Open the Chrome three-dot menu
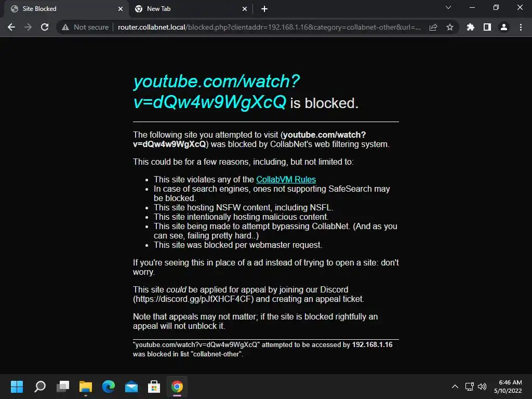Image resolution: width=532 pixels, height=399 pixels. point(521,27)
